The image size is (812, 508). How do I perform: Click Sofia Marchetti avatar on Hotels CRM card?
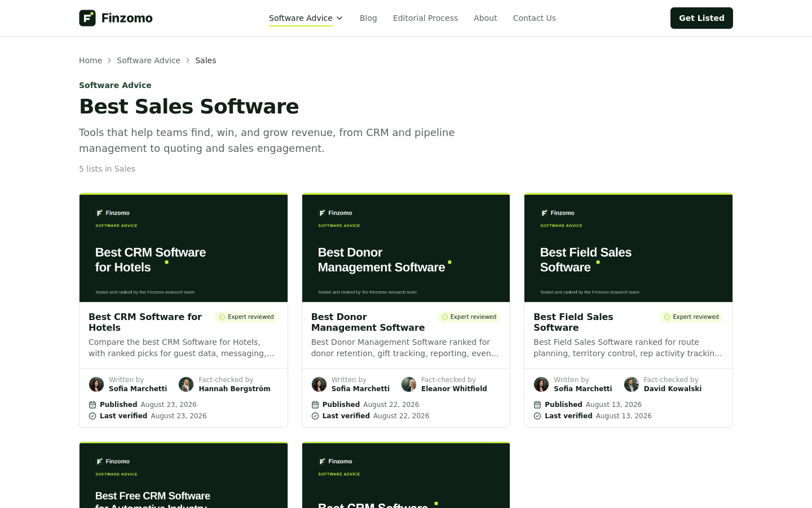tap(96, 384)
